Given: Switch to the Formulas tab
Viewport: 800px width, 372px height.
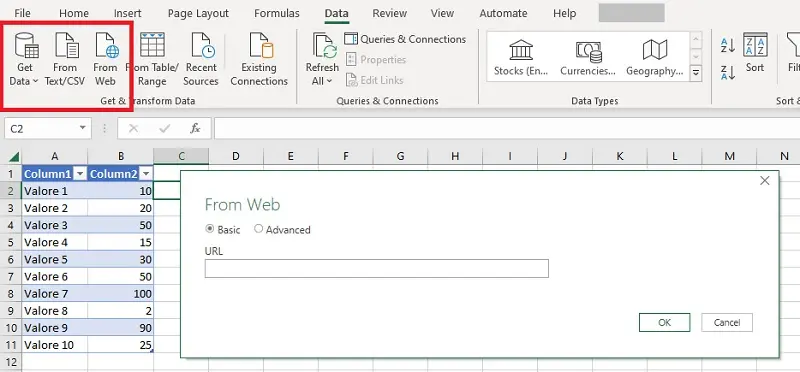Looking at the screenshot, I should [277, 13].
